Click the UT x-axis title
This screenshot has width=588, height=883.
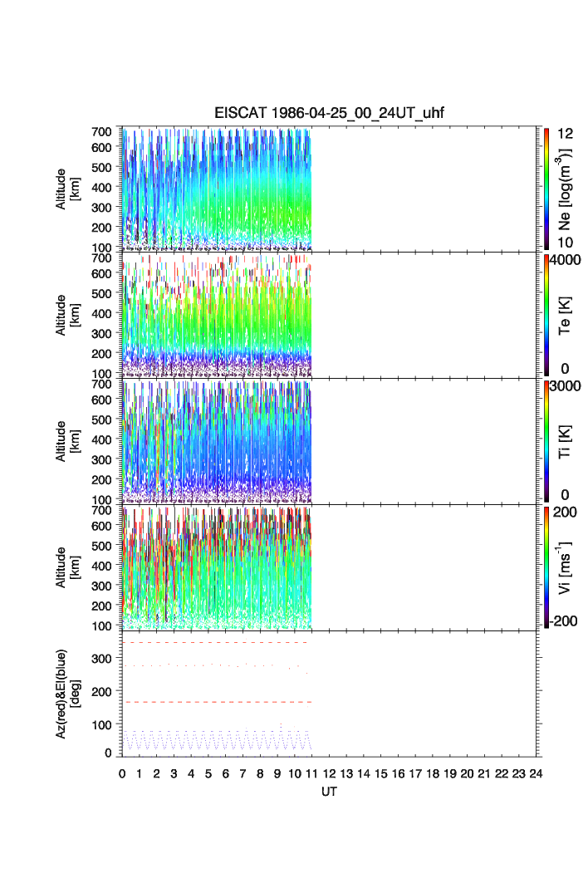coord(329,792)
